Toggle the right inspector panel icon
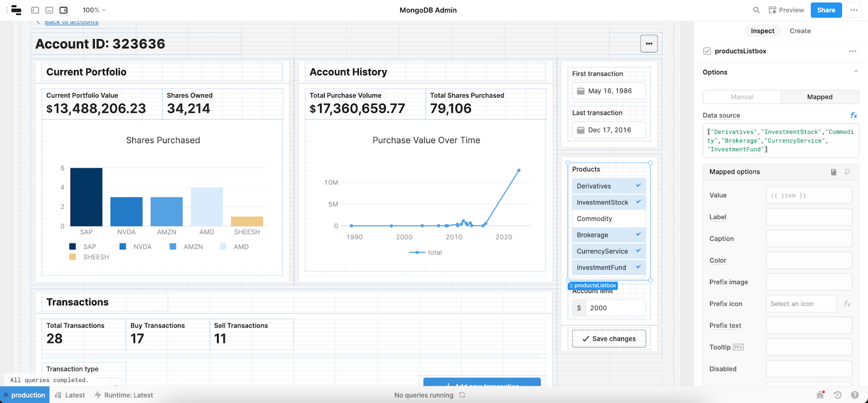The height and width of the screenshot is (403, 868). pos(63,10)
